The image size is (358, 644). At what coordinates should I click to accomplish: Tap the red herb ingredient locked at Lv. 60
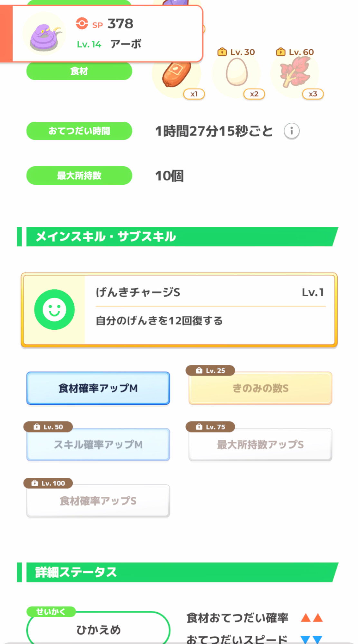pyautogui.click(x=295, y=73)
